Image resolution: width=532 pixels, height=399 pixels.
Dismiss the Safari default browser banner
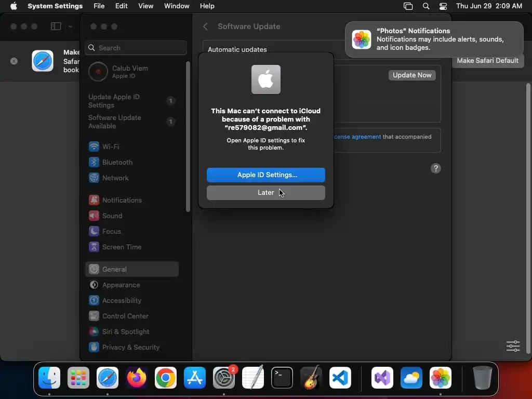(14, 61)
